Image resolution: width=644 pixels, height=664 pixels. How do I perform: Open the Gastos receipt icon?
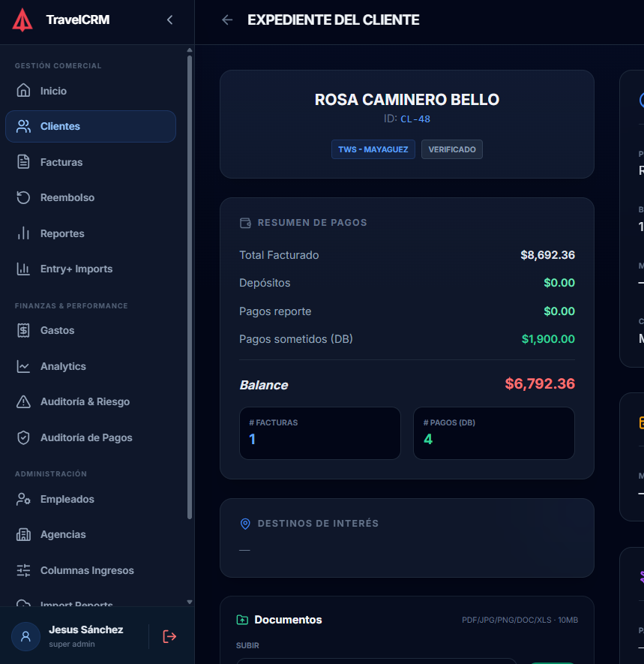(23, 330)
